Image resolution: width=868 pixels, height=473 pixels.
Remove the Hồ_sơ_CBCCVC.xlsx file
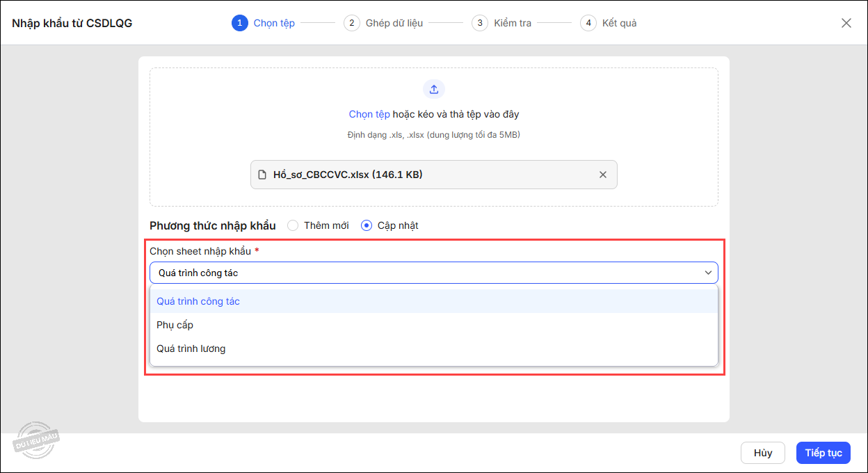click(x=603, y=175)
